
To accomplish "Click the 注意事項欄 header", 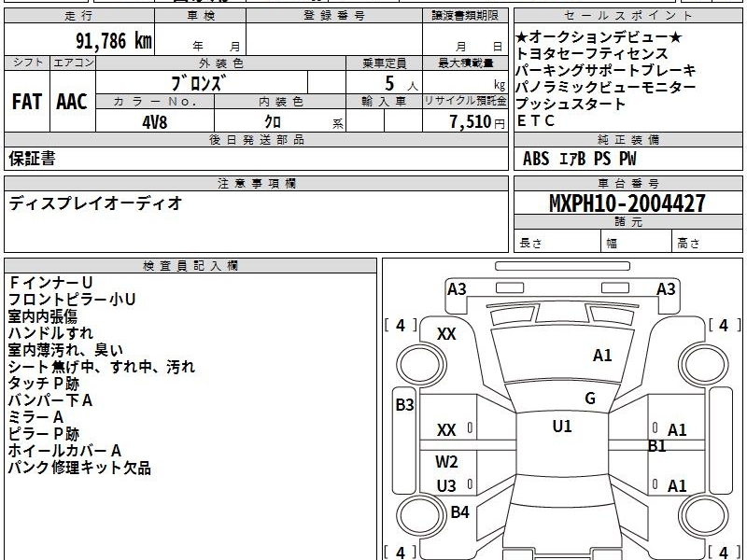I will tap(256, 183).
